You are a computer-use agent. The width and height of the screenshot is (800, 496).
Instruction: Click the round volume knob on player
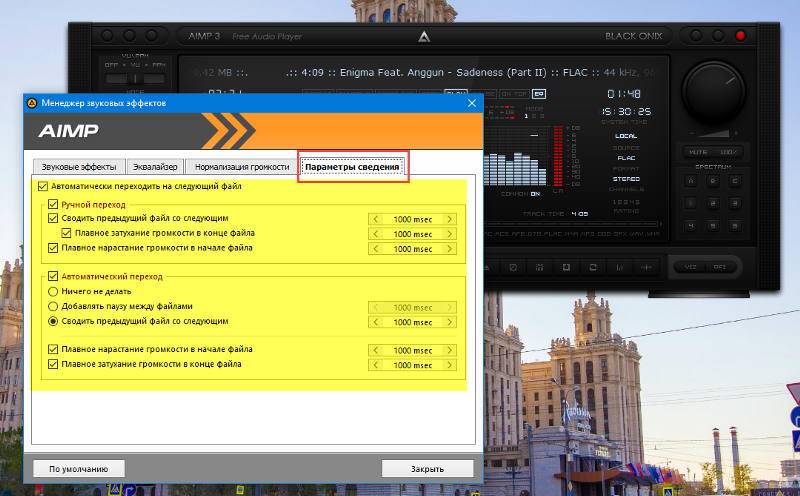[713, 93]
